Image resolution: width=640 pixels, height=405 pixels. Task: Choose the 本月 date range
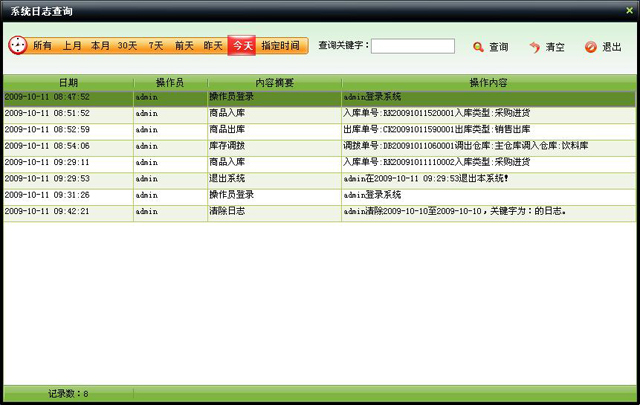100,46
